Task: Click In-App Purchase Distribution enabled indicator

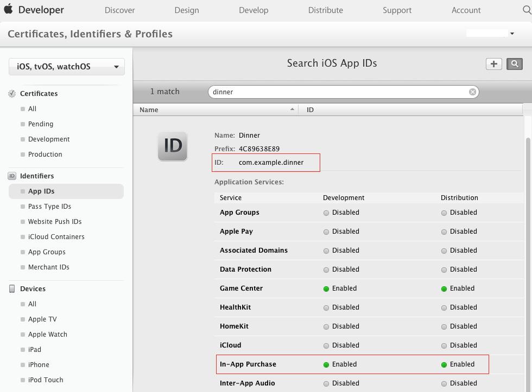Action: (x=444, y=364)
